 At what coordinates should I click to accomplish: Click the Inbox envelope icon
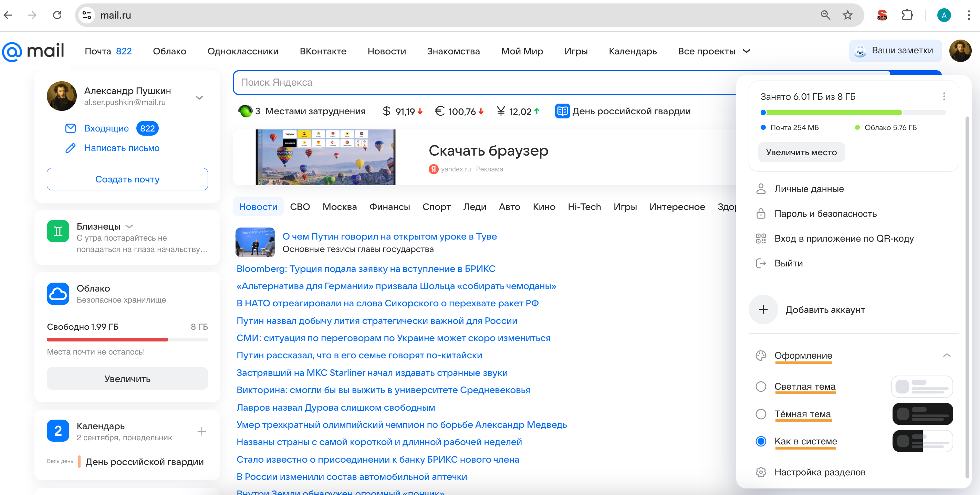pos(70,128)
